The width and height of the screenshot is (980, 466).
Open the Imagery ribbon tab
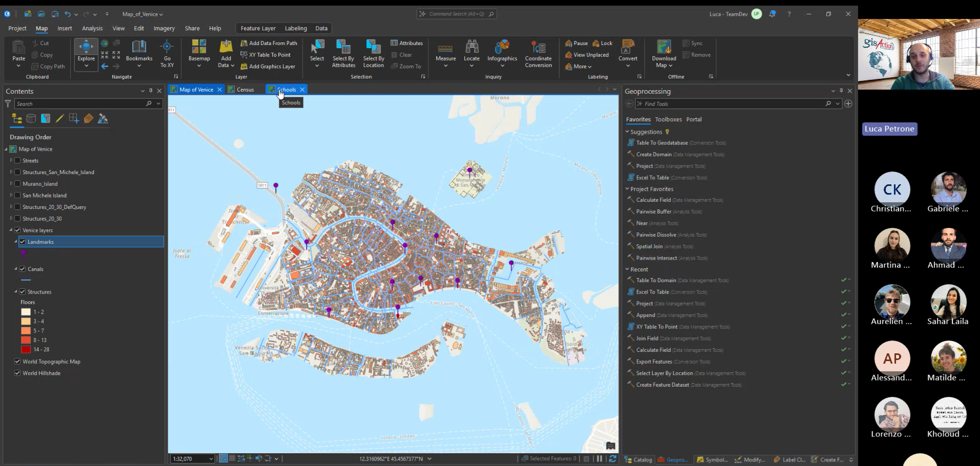(164, 29)
